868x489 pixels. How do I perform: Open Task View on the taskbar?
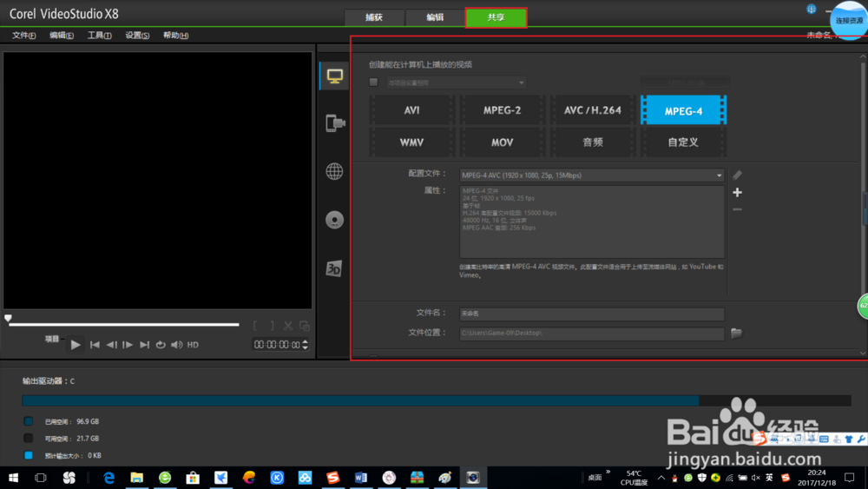pyautogui.click(x=41, y=478)
